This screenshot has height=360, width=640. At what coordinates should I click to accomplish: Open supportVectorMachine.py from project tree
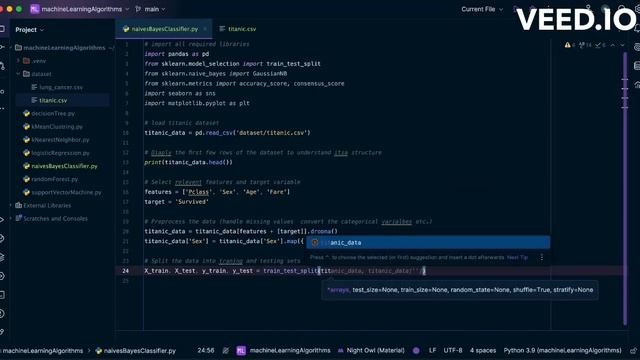coord(62,192)
